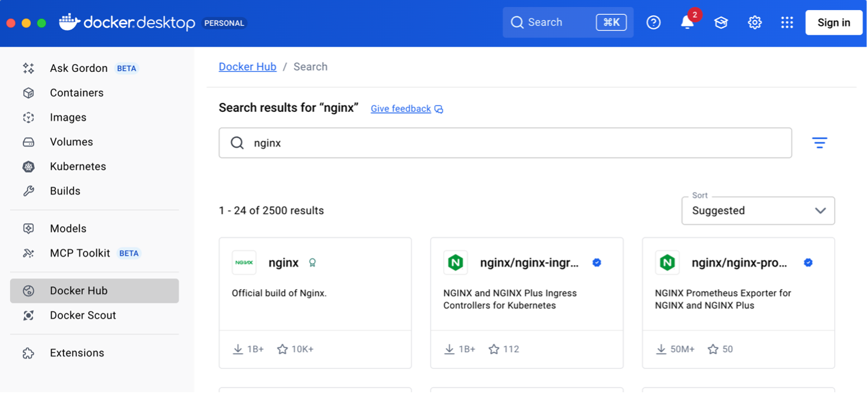Image resolution: width=868 pixels, height=394 pixels.
Task: Click the Sign in button
Action: point(833,23)
